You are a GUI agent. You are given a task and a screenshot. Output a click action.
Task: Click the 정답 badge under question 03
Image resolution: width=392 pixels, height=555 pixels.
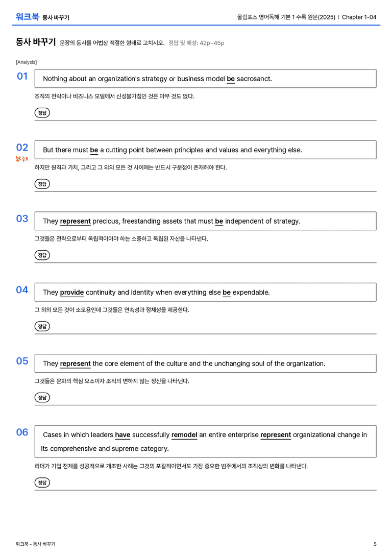(x=42, y=255)
